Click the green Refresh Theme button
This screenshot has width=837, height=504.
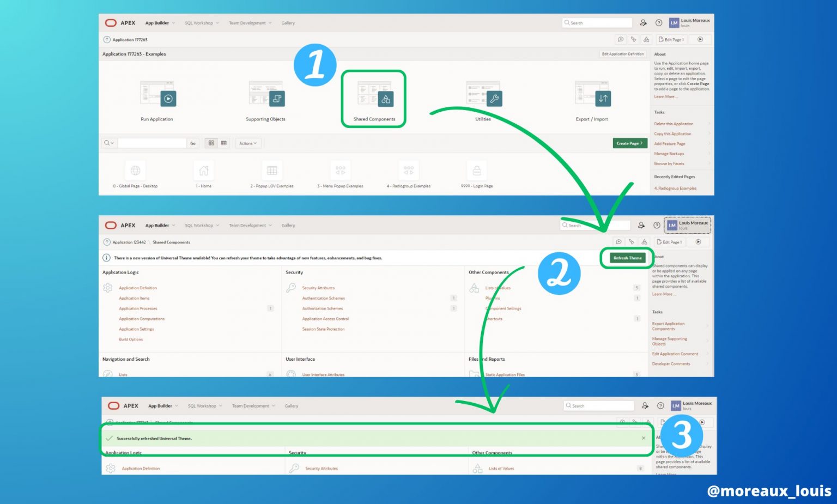[627, 258]
